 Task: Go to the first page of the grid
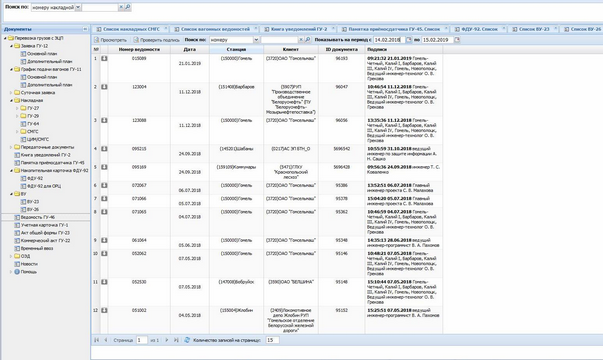tap(97, 340)
